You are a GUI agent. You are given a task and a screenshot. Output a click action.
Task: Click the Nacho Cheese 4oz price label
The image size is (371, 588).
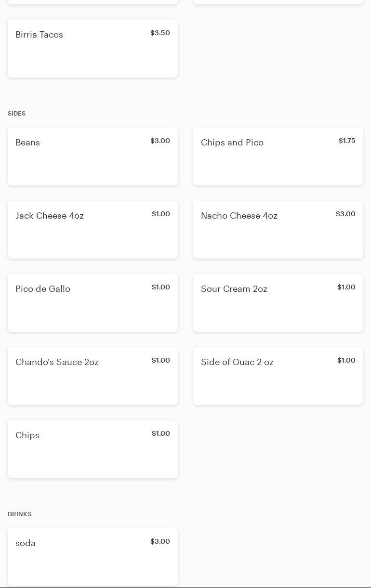pos(345,214)
